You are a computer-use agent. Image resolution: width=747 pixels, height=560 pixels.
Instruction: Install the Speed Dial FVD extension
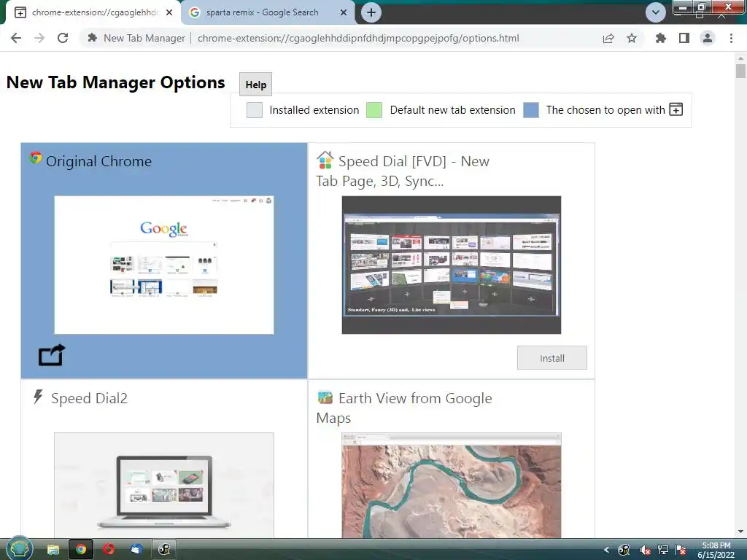click(552, 358)
